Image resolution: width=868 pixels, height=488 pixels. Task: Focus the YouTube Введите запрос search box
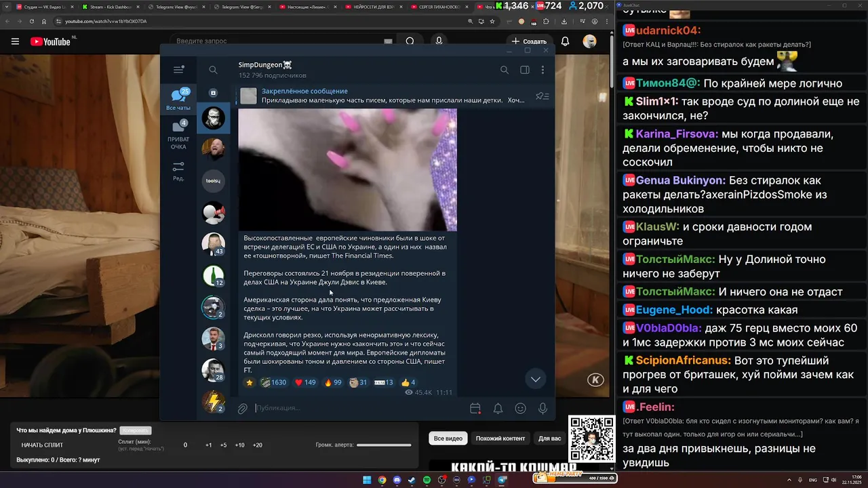[x=281, y=41]
